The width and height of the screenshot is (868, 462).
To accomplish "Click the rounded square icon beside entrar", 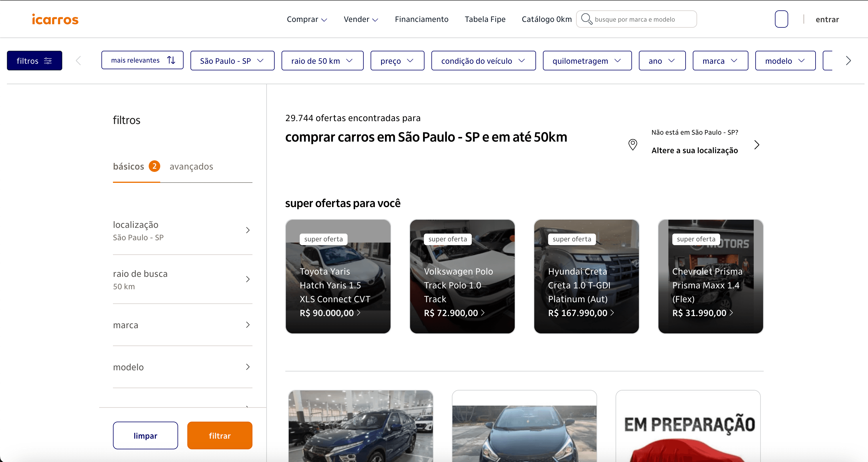I will pos(781,19).
